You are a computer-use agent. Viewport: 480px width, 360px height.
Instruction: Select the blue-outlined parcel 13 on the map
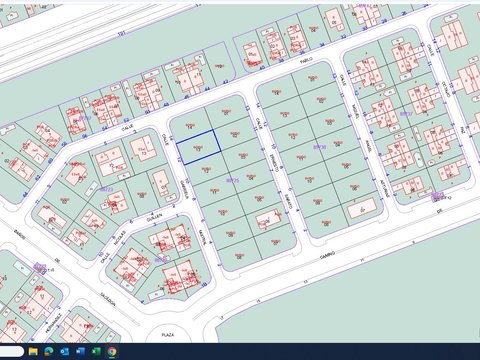click(198, 147)
